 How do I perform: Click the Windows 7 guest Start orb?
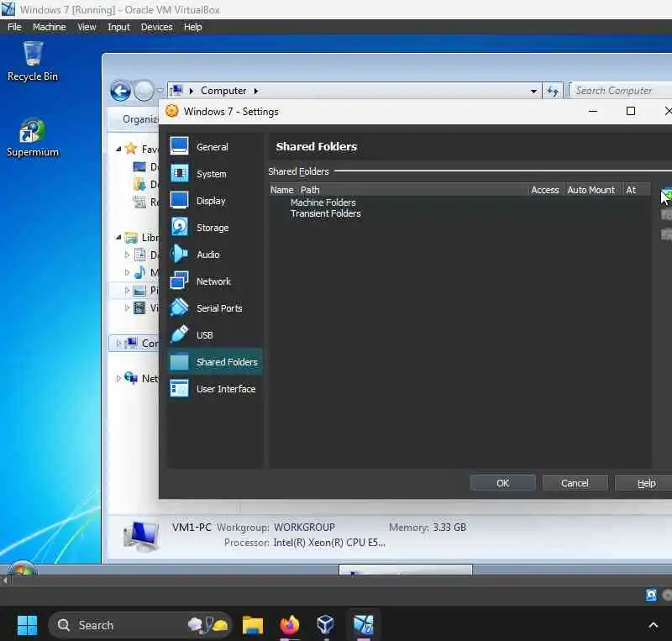point(23,569)
